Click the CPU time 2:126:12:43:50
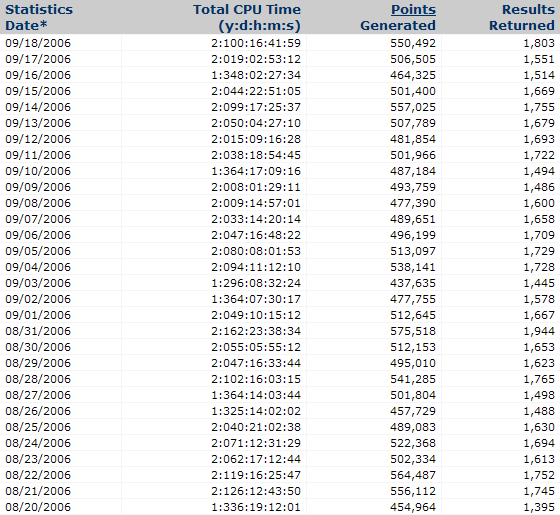This screenshot has height=515, width=560. 256,491
